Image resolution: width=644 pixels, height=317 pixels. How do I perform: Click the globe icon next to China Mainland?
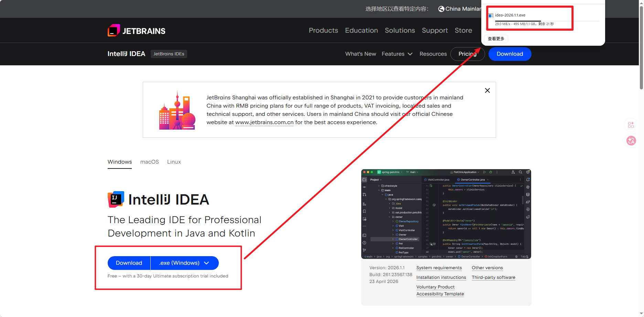click(x=441, y=9)
